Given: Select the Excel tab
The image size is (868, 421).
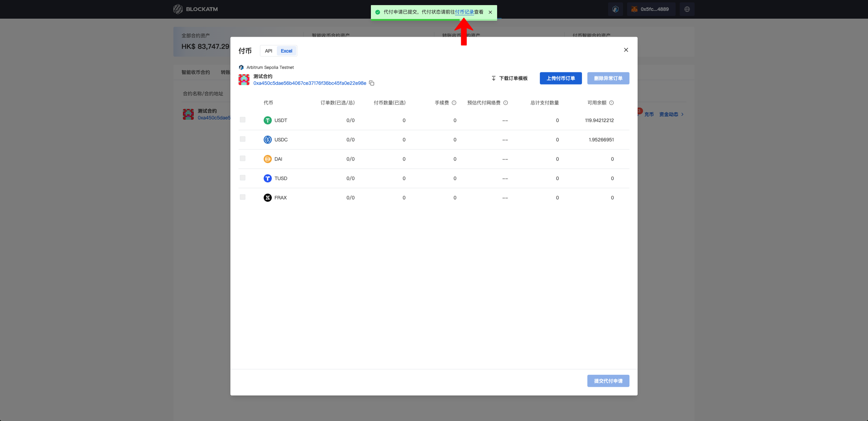Looking at the screenshot, I should (x=286, y=51).
